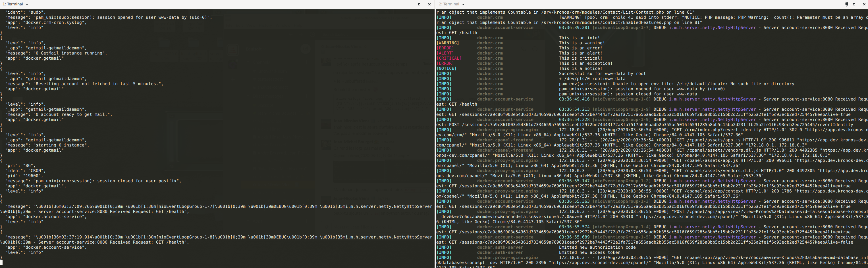The width and height of the screenshot is (868, 268).
Task: Open the "1: Terminal" pane dropdown
Action: pyautogui.click(x=27, y=4)
